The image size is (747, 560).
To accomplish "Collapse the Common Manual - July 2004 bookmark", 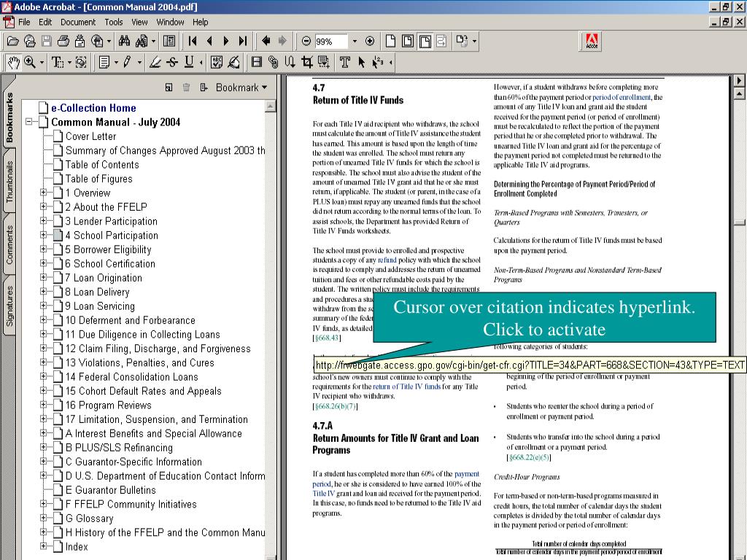I will (29, 122).
